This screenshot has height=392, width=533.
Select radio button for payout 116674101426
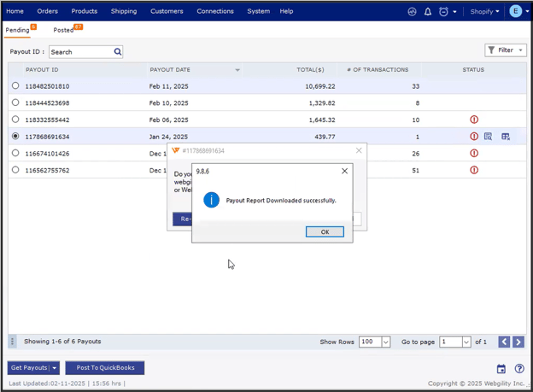tap(15, 153)
